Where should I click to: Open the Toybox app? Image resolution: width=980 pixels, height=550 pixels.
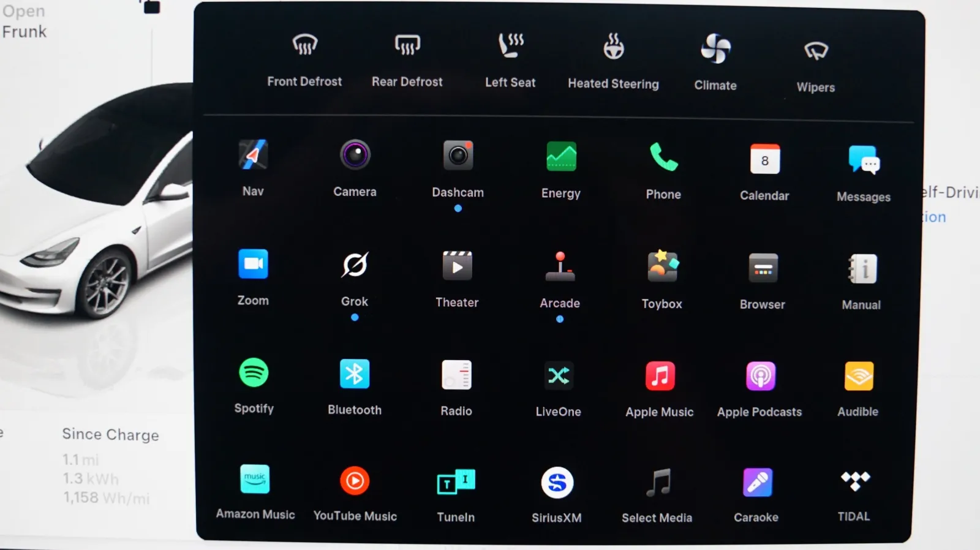pos(662,267)
